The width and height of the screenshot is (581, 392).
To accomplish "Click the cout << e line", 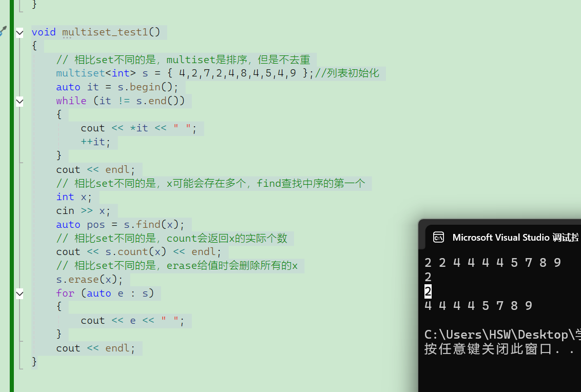I will [x=132, y=321].
